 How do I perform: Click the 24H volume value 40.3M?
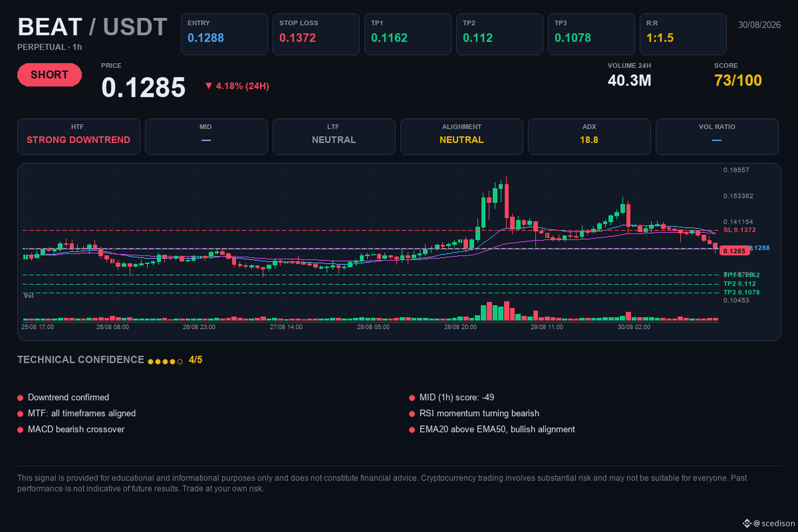click(x=629, y=81)
